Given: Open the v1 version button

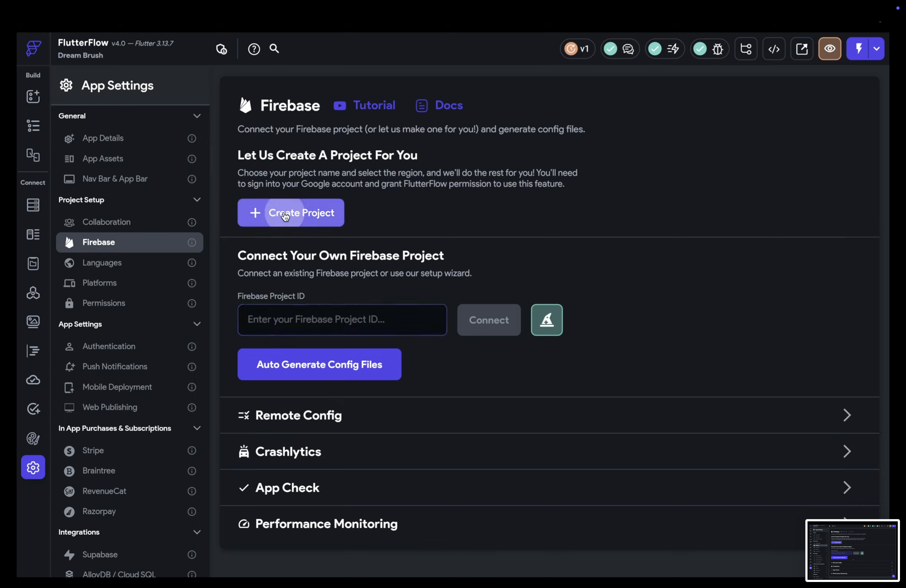Looking at the screenshot, I should coord(577,49).
